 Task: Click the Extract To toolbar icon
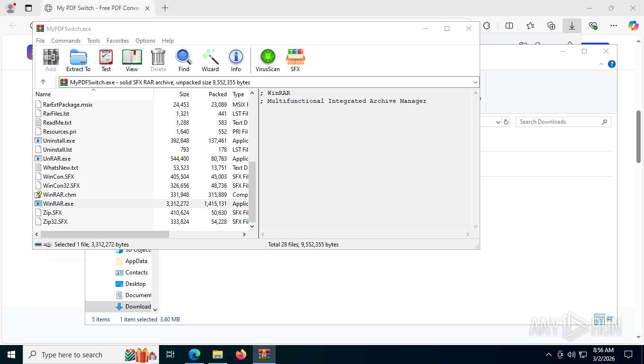[78, 60]
